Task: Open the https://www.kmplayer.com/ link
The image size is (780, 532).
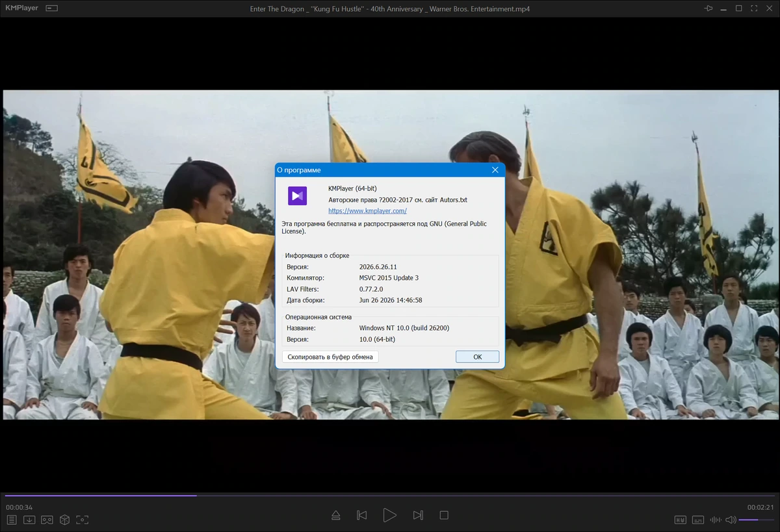Action: coord(367,210)
